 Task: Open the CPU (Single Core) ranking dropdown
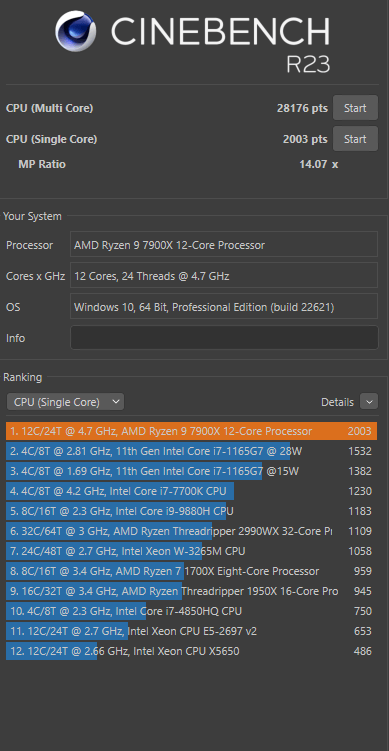click(x=66, y=402)
